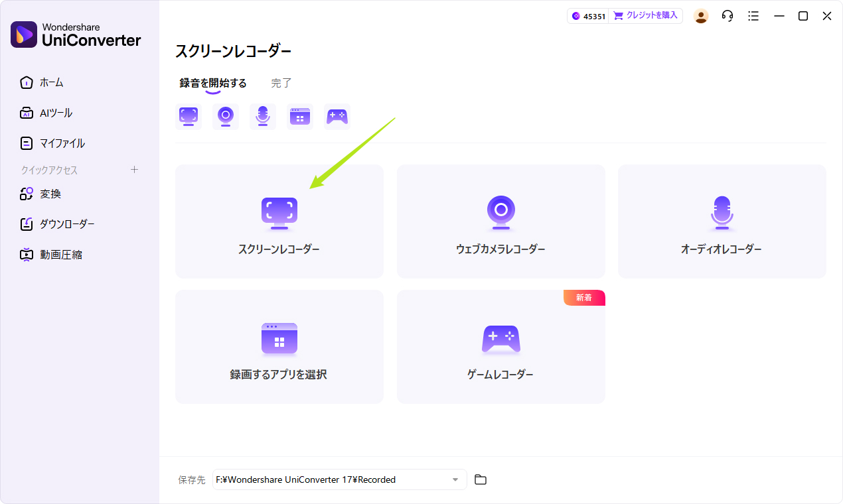Open the ゲームレコーダー card marked 新着
Screen dimensions: 843x504
tap(500, 346)
